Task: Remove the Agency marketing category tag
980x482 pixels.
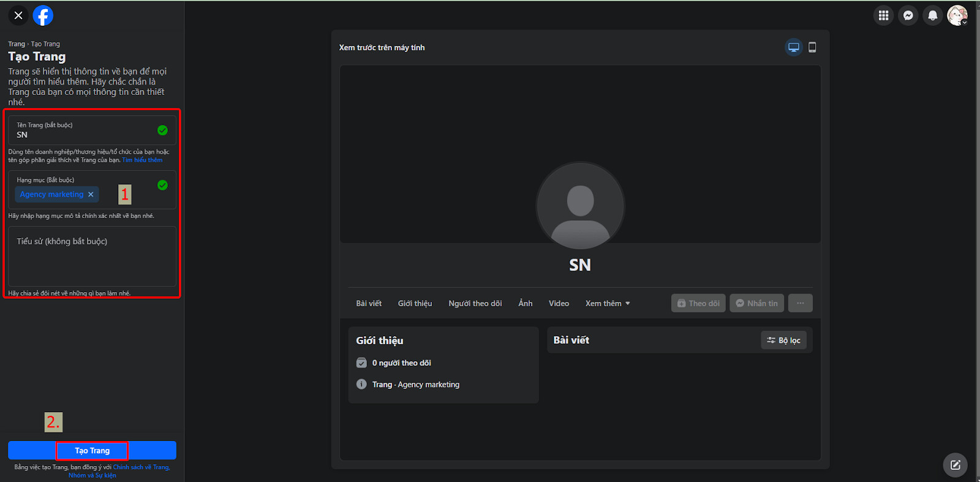Action: pos(91,194)
